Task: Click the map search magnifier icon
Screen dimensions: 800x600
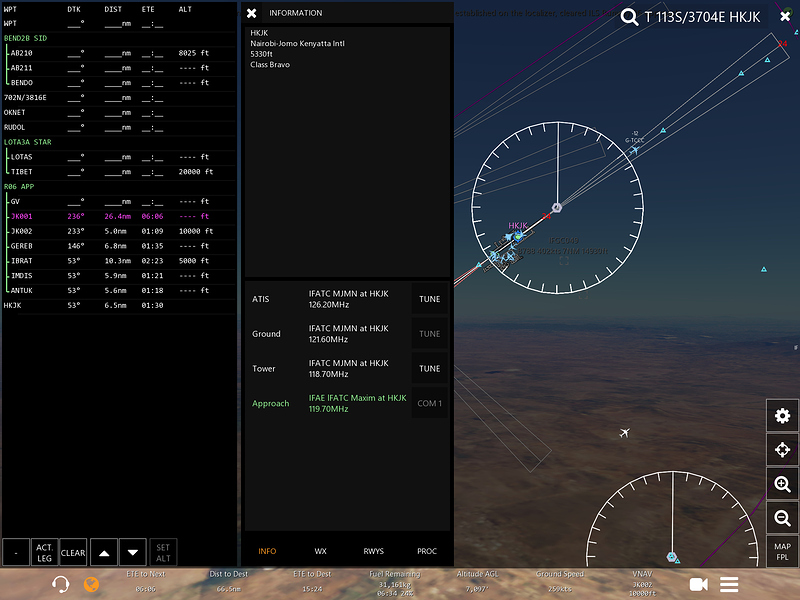Action: coord(629,17)
